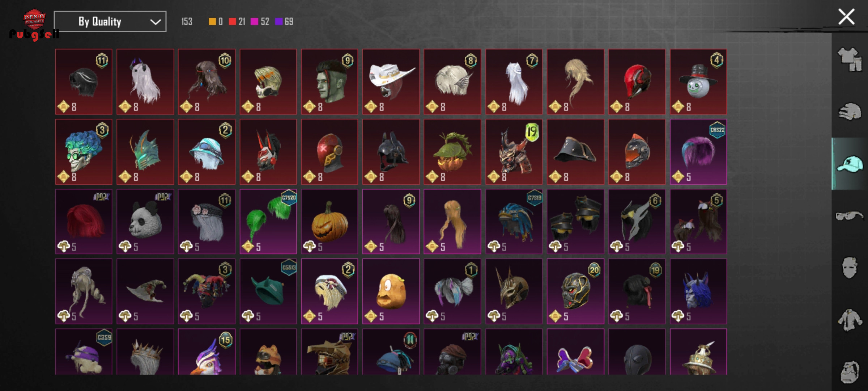The height and width of the screenshot is (391, 868).
Task: Select the jack-o-lantern pumpkin head item
Action: point(329,222)
